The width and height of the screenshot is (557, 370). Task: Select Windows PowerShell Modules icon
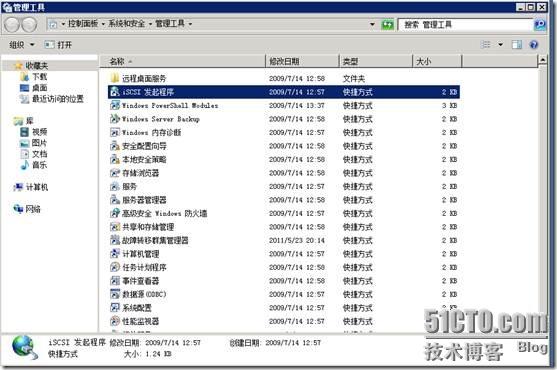pyautogui.click(x=114, y=105)
